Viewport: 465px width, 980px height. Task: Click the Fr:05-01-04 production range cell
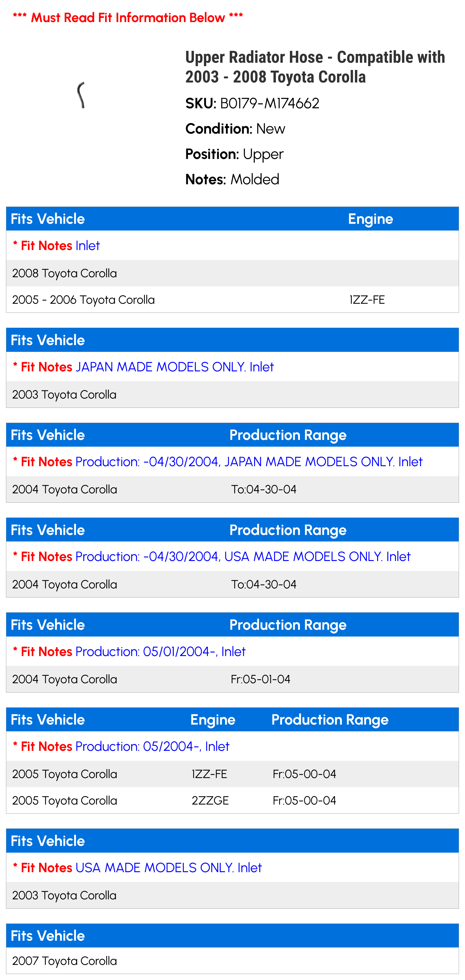261,680
